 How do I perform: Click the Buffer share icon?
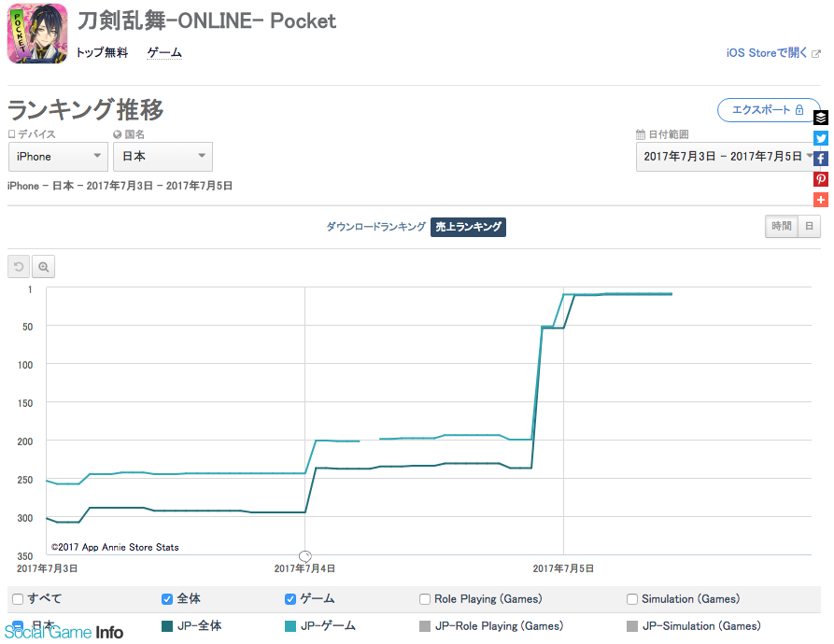click(x=821, y=118)
